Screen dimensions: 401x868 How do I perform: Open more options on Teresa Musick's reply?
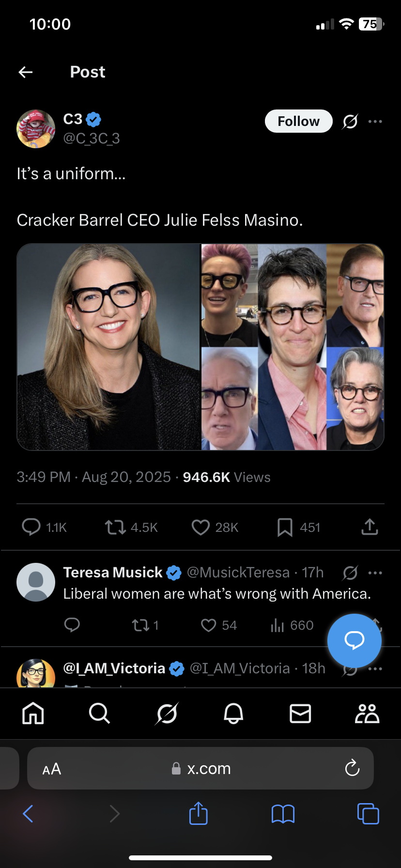tap(375, 573)
